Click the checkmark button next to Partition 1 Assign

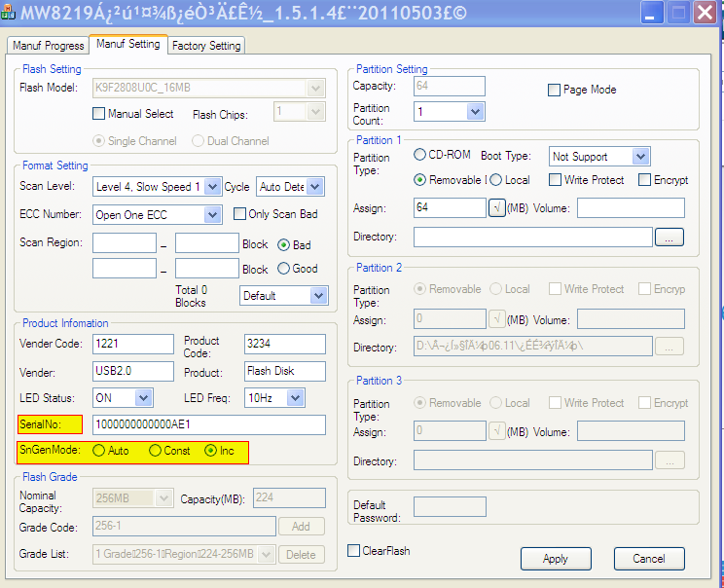coord(497,208)
